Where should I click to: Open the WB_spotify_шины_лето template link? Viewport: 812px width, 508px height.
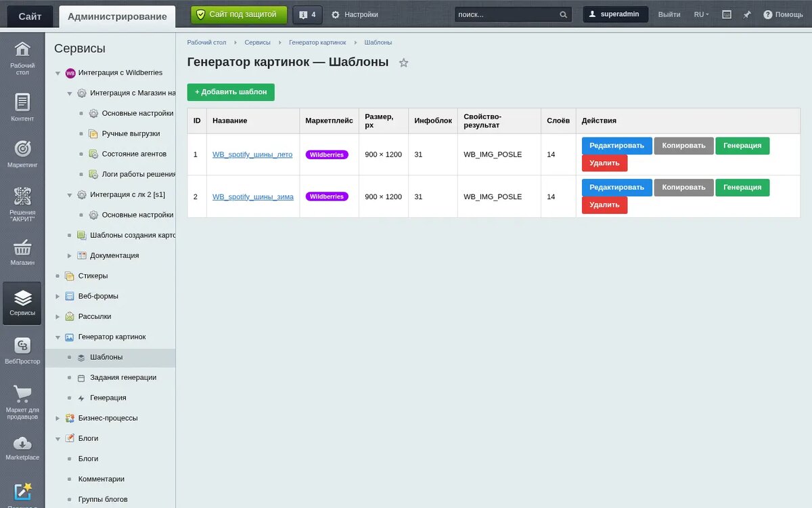click(252, 154)
